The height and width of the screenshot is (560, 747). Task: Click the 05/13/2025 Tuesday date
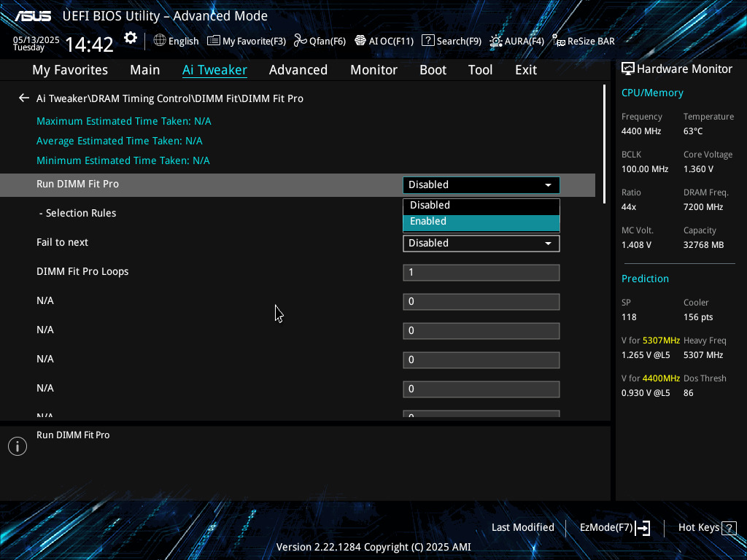[36, 43]
